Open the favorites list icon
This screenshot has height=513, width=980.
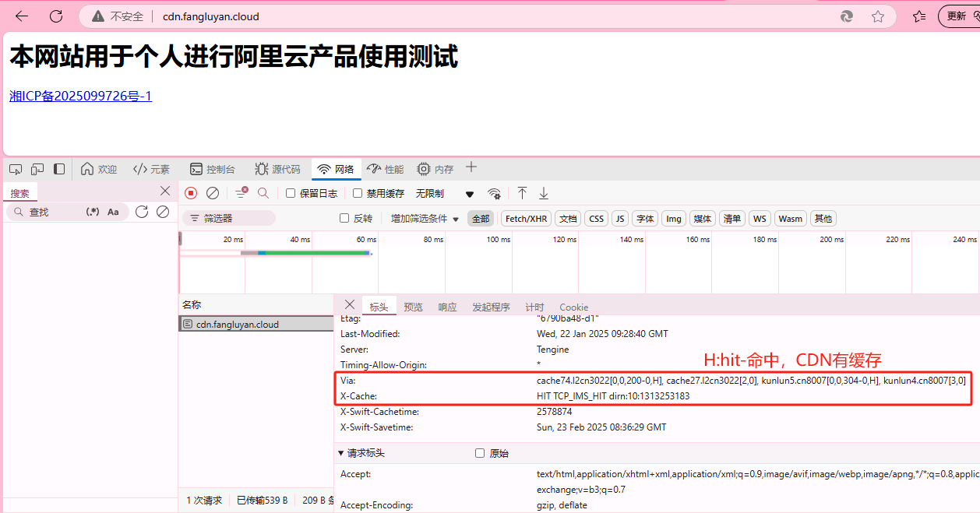(919, 16)
